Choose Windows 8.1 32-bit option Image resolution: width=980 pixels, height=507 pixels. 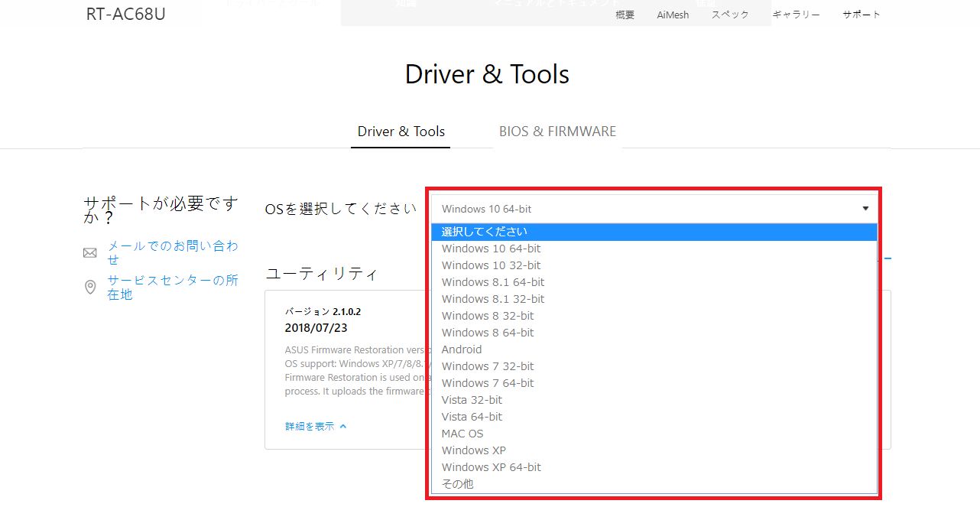[x=654, y=299]
